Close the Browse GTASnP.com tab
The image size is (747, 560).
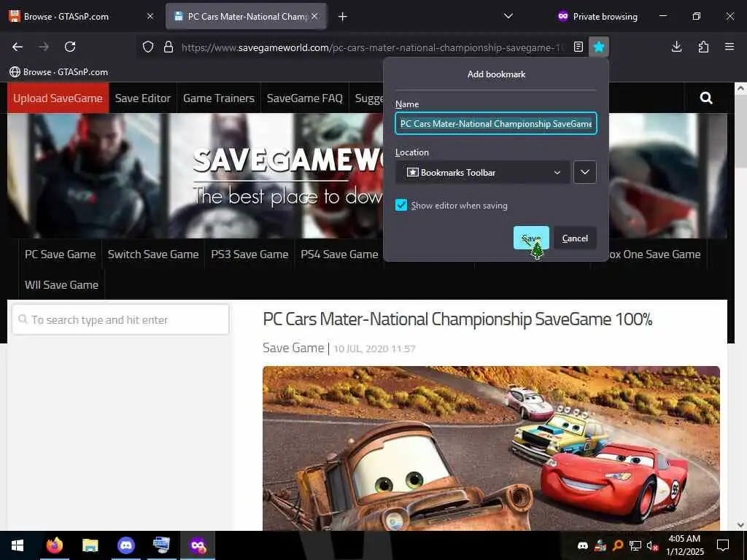pyautogui.click(x=150, y=16)
